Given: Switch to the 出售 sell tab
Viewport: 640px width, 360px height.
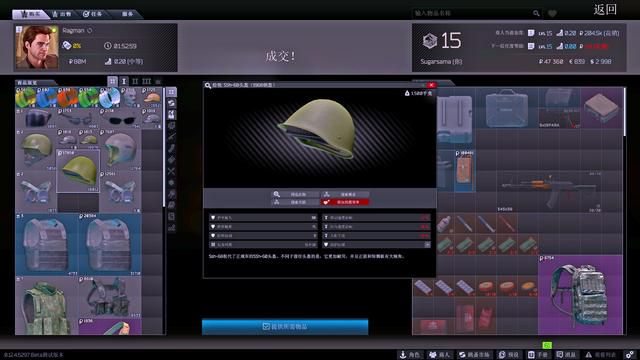Looking at the screenshot, I should pos(62,14).
